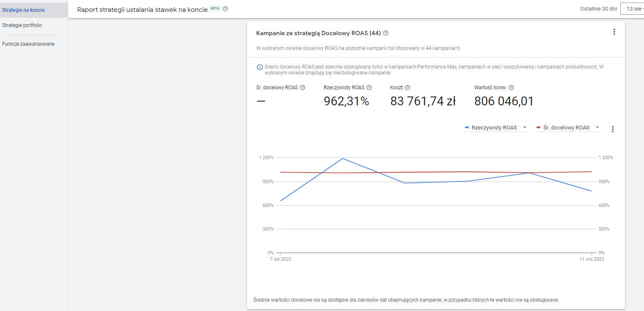
Task: Click help icon next to Wartość konw.
Action: coord(511,88)
